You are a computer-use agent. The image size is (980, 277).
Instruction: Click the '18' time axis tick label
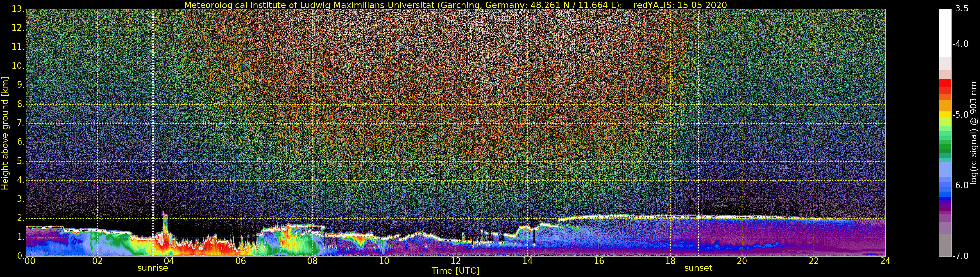coord(670,261)
